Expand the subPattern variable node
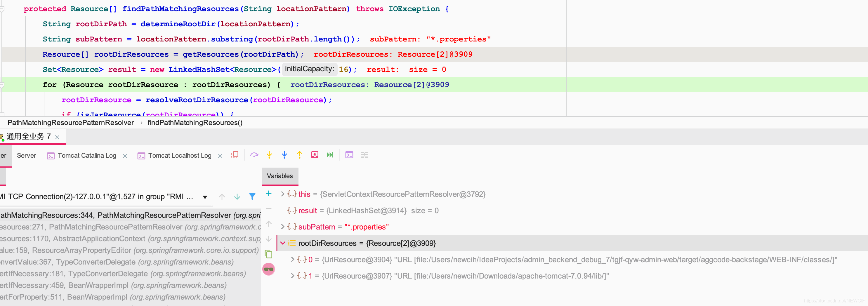The height and width of the screenshot is (306, 868). pyautogui.click(x=283, y=227)
